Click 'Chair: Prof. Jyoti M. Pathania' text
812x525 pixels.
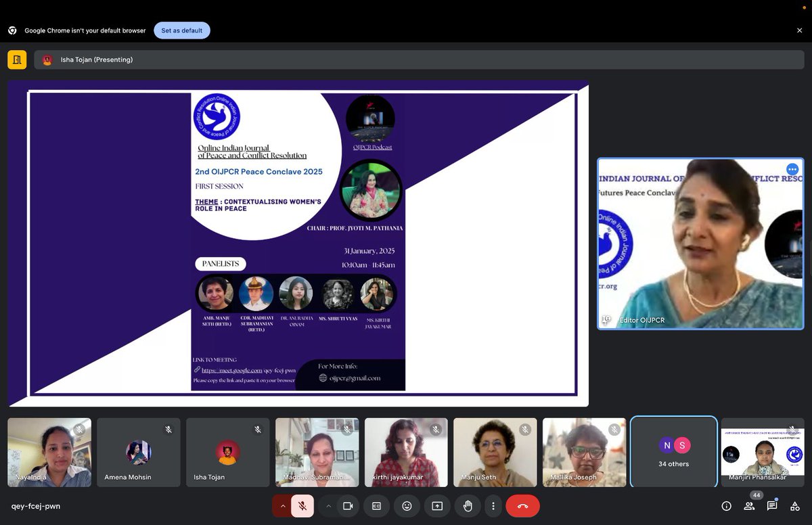coord(355,228)
